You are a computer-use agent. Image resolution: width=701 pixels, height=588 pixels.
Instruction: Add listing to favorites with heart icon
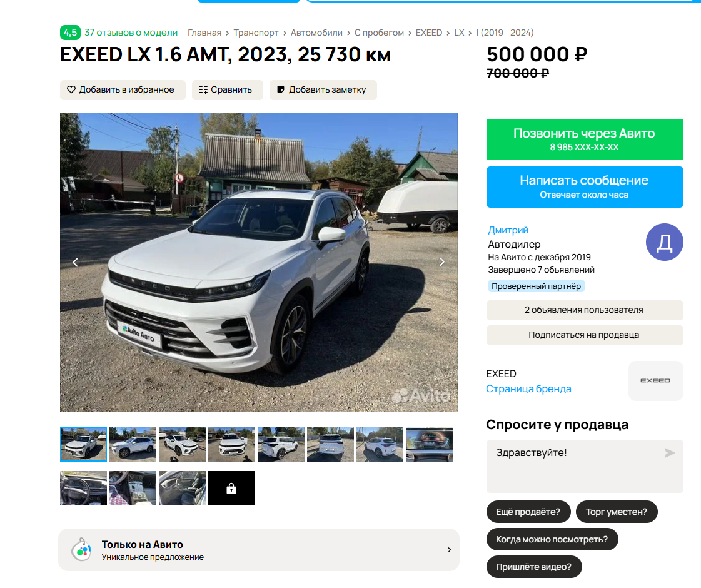click(x=123, y=90)
